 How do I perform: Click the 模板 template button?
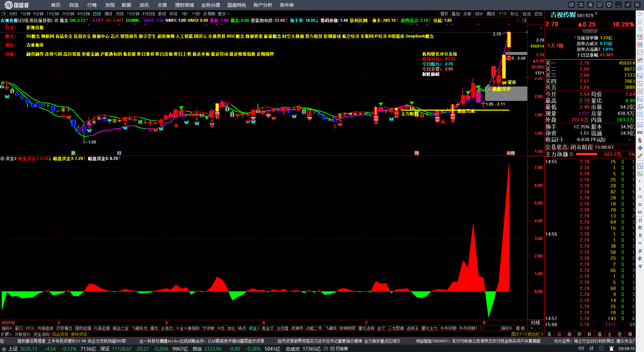[520, 328]
